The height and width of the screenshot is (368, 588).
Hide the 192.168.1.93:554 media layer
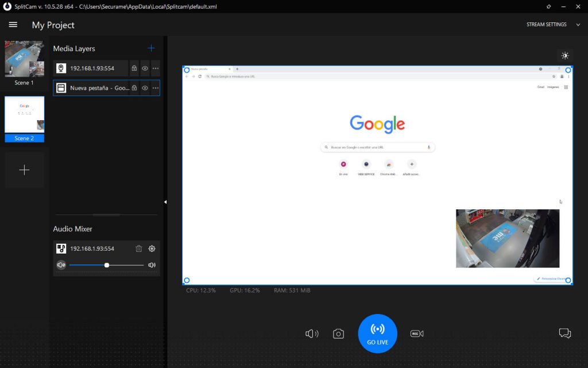click(x=145, y=68)
